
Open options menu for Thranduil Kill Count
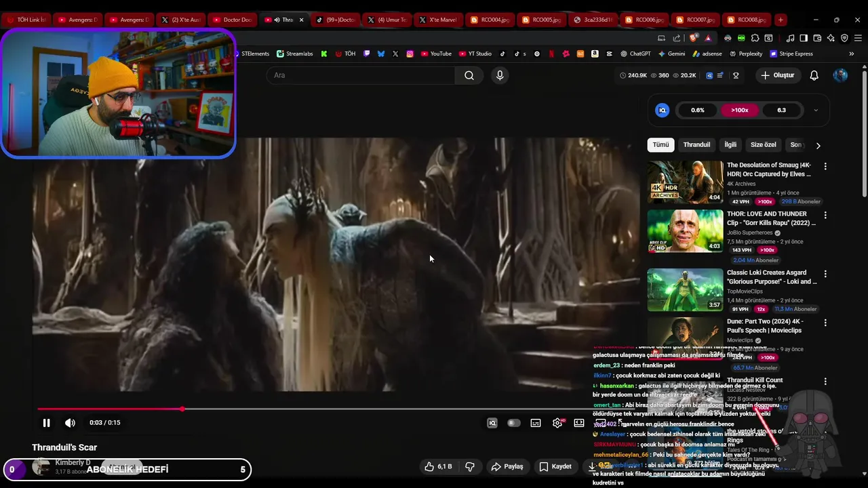[825, 382]
